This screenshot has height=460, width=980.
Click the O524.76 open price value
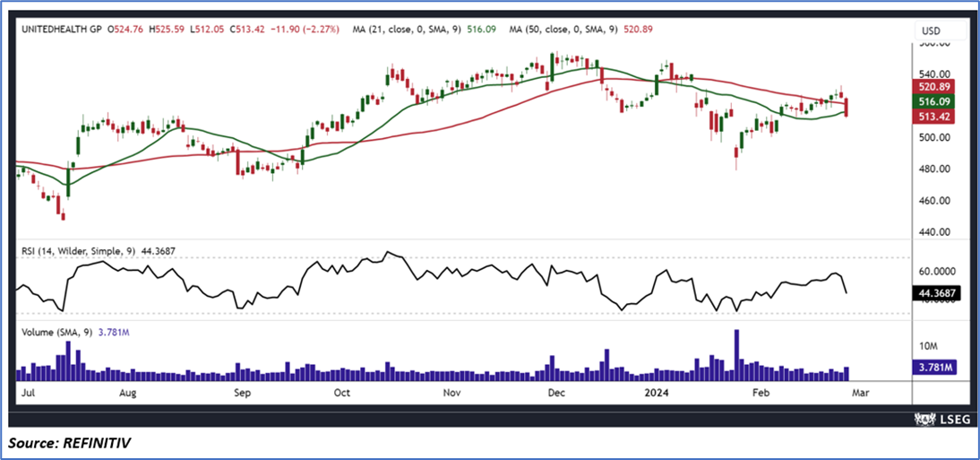click(x=127, y=28)
